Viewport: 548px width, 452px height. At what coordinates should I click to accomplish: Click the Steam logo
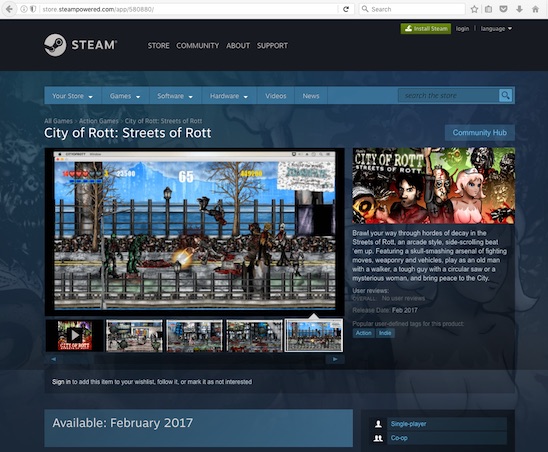pyautogui.click(x=81, y=45)
